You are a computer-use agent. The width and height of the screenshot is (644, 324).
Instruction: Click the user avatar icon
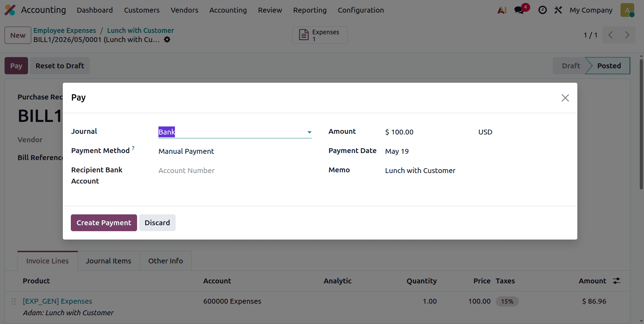(x=627, y=10)
